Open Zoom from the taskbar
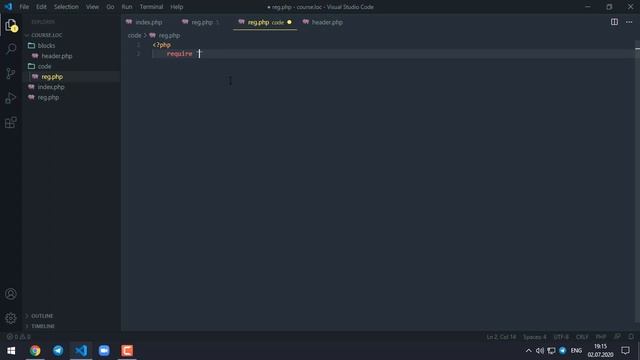Image resolution: width=640 pixels, height=360 pixels. pyautogui.click(x=104, y=351)
